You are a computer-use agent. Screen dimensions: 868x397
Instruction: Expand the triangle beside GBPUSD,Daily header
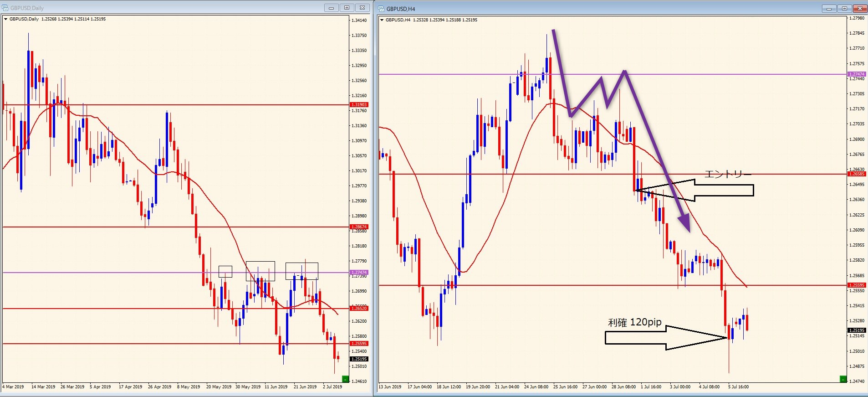(5, 19)
